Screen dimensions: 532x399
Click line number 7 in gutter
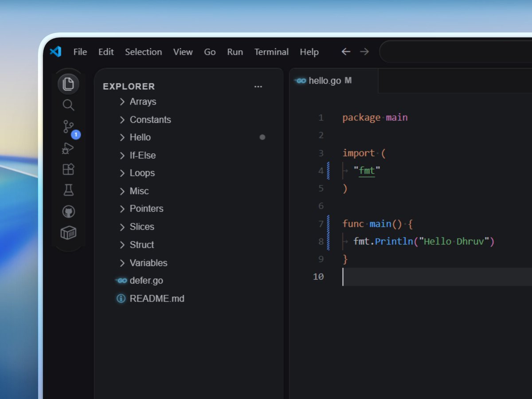321,224
